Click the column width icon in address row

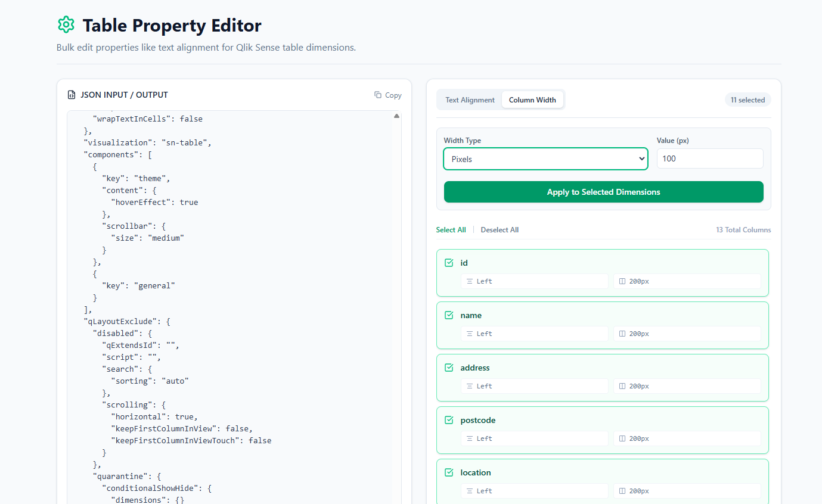click(x=622, y=386)
